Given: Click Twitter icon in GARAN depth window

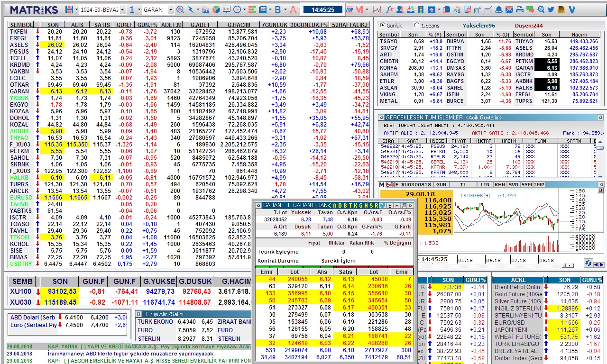Looking at the screenshot, I should tap(383, 205).
